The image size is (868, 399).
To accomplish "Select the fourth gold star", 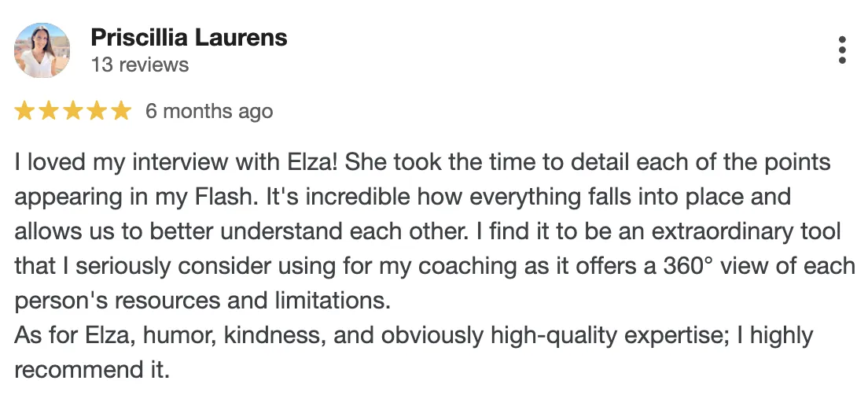I will click(x=97, y=111).
